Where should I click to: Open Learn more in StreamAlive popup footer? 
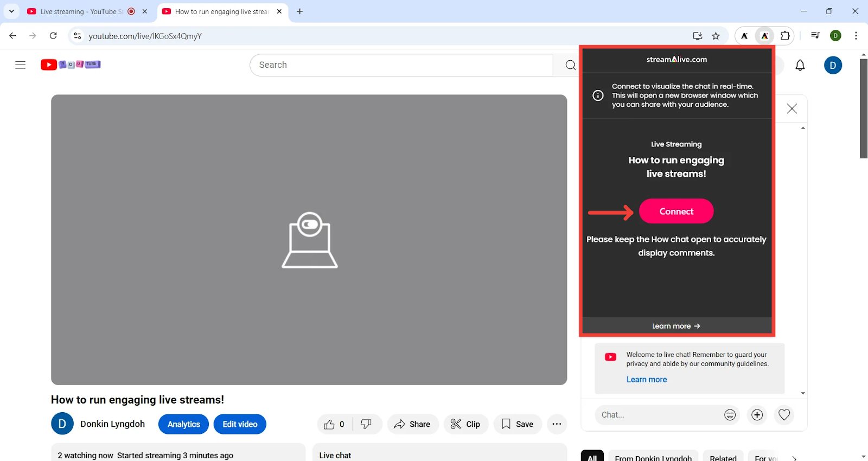click(x=676, y=326)
